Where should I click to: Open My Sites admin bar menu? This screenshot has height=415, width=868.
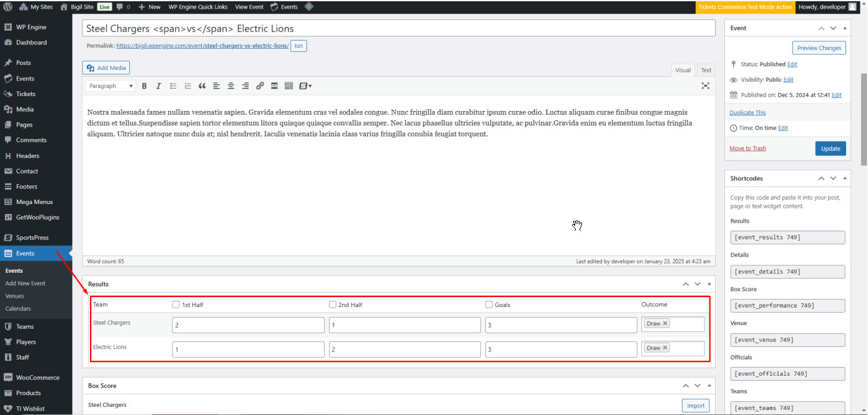(x=37, y=7)
